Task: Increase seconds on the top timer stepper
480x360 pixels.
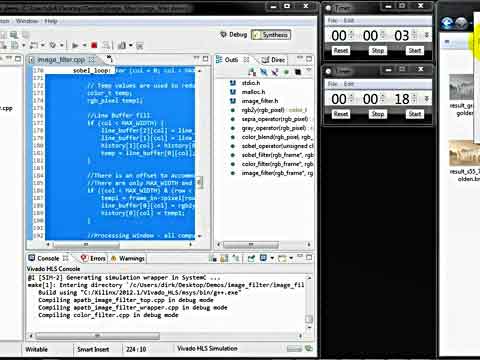Action: coord(414,32)
